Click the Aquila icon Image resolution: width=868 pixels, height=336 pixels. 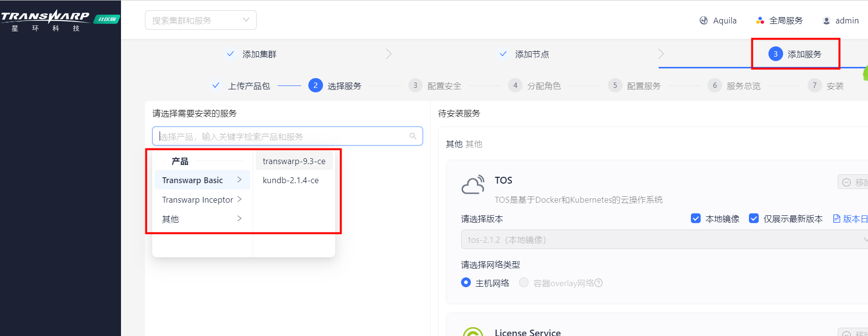point(704,21)
